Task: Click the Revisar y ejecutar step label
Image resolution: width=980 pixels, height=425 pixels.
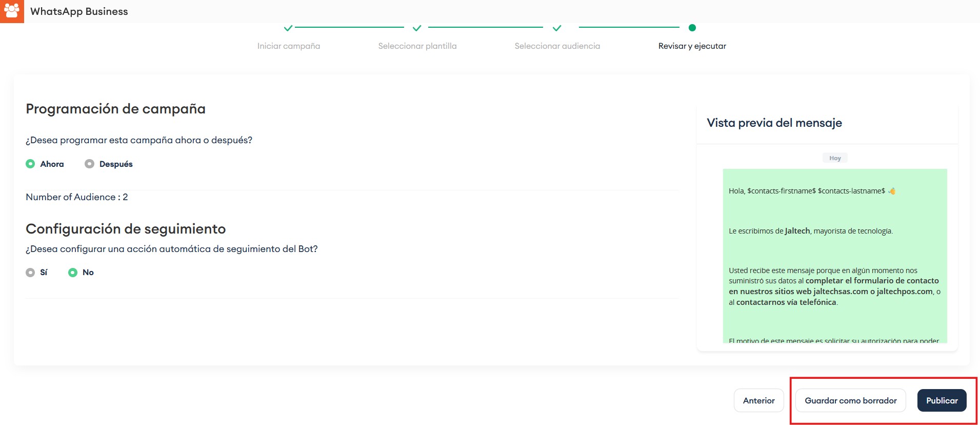Action: pyautogui.click(x=692, y=46)
